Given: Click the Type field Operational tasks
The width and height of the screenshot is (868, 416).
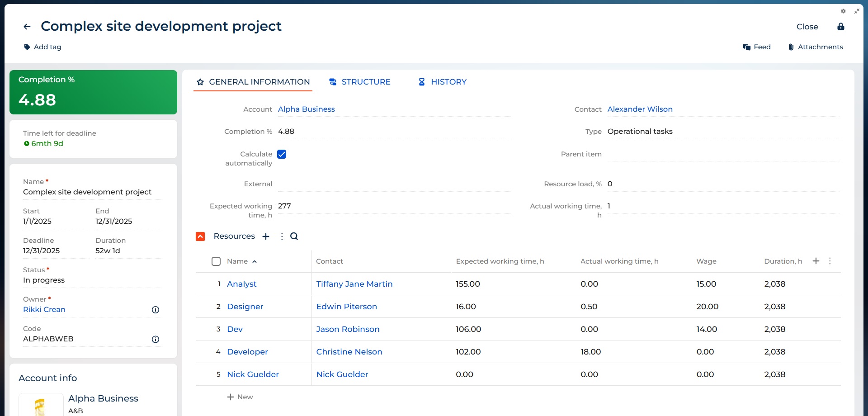Looking at the screenshot, I should pyautogui.click(x=723, y=132).
